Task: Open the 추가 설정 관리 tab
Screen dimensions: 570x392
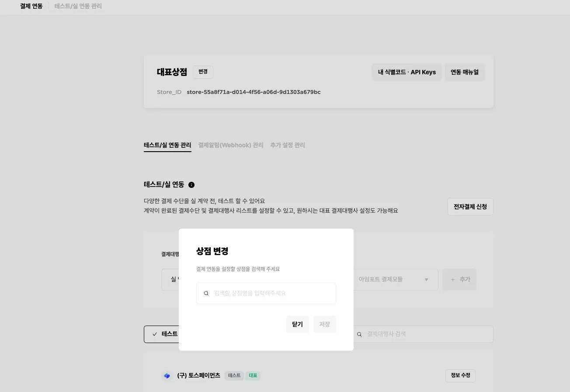Action: (287, 145)
